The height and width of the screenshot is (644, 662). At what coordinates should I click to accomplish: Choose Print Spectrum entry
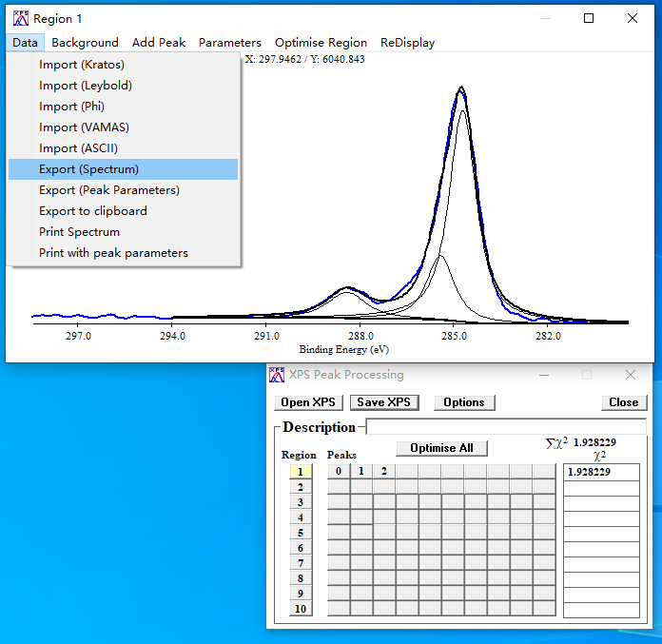click(x=123, y=232)
